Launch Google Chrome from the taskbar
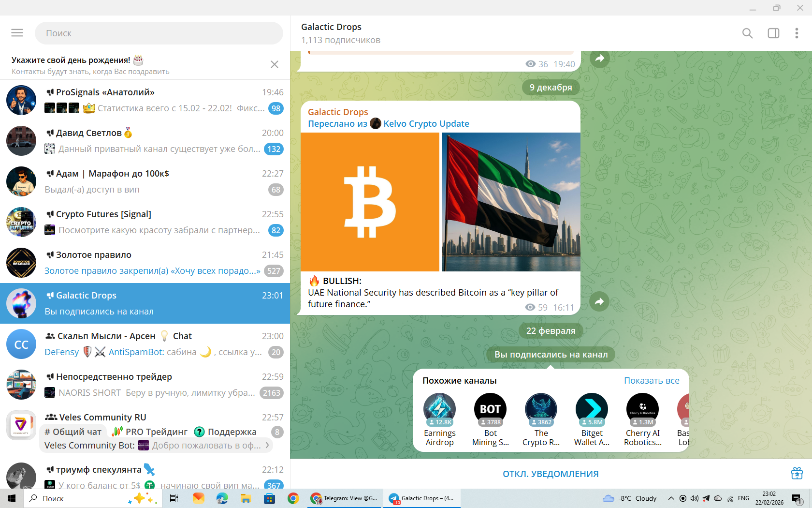The image size is (812, 508). (293, 498)
